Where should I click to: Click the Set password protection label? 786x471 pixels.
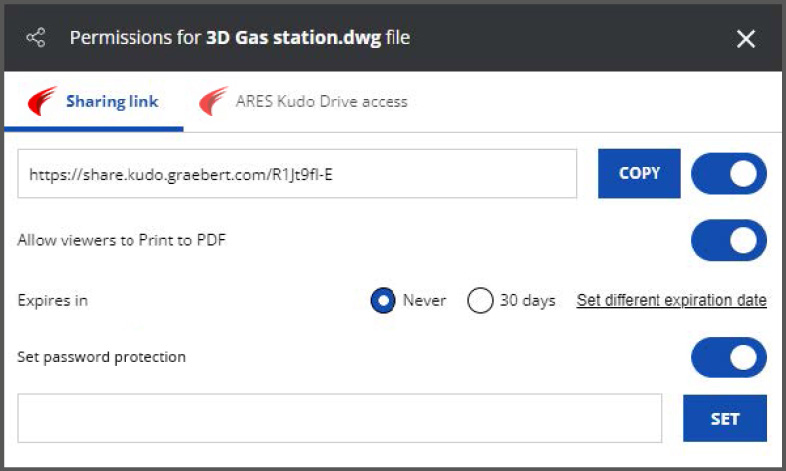(102, 357)
